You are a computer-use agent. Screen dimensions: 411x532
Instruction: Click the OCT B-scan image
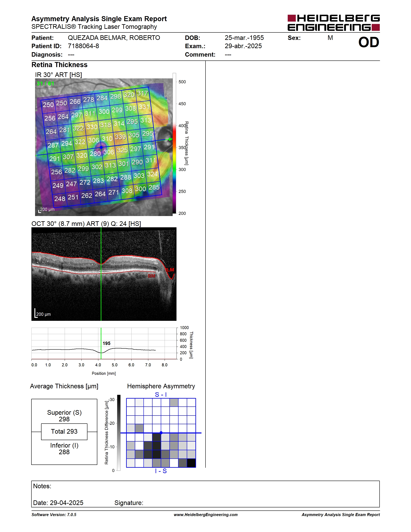pyautogui.click(x=104, y=274)
